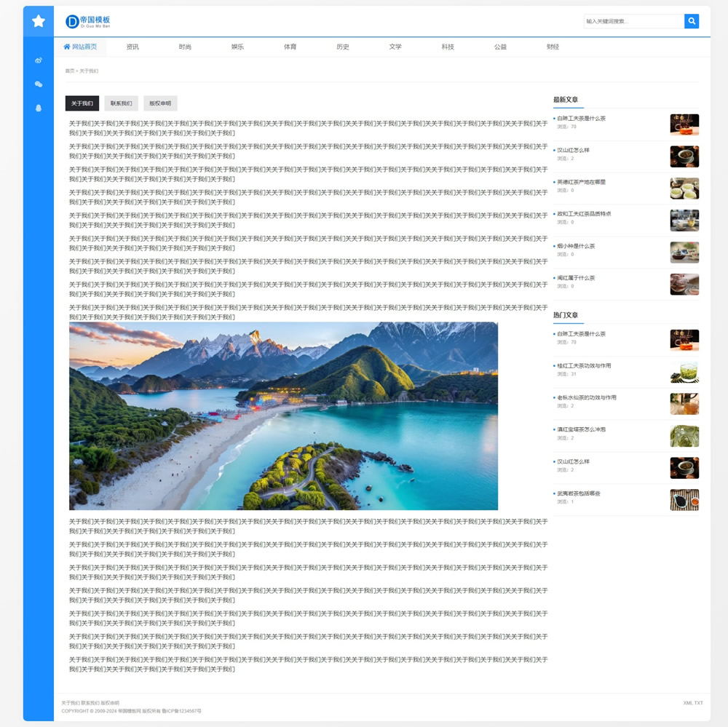The height and width of the screenshot is (727, 728).
Task: Open the XML link in the footer
Action: (x=687, y=703)
